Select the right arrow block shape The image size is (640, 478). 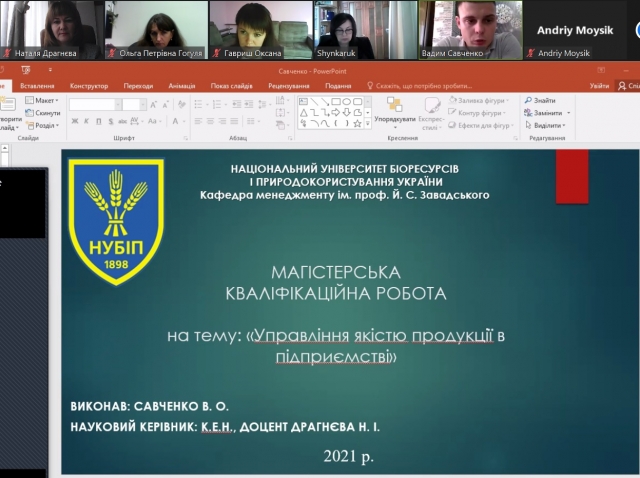pyautogui.click(x=336, y=113)
